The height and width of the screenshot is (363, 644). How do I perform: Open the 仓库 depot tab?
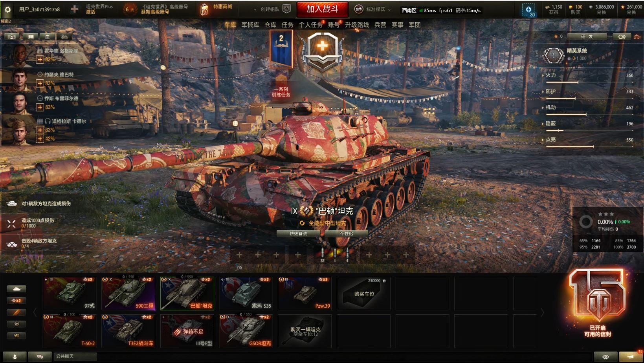[x=270, y=25]
